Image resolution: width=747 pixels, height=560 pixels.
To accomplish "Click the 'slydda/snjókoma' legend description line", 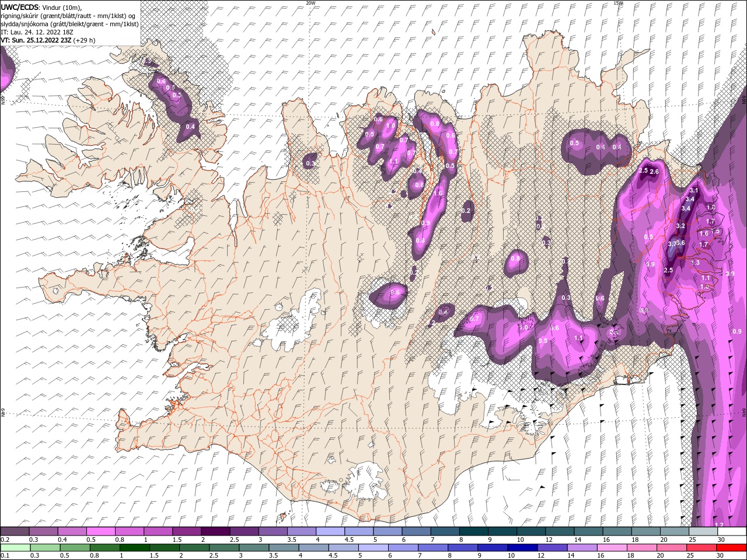I will tap(69, 24).
